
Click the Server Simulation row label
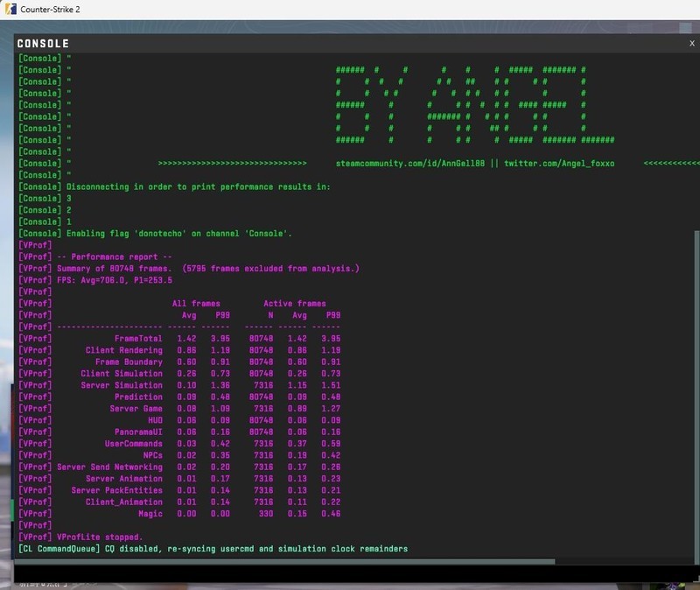tap(122, 385)
